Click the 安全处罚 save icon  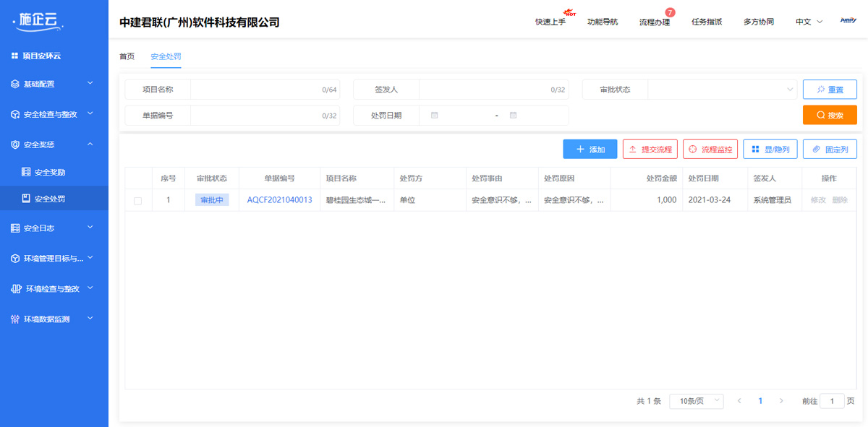pyautogui.click(x=26, y=198)
